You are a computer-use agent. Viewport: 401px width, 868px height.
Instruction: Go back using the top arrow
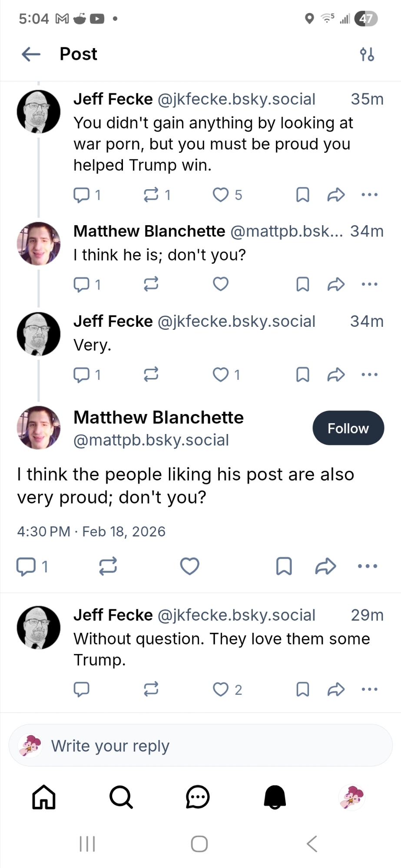(31, 54)
